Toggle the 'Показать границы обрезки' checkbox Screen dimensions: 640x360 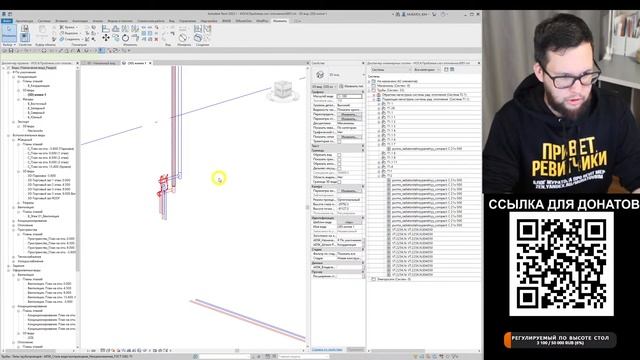[339, 160]
